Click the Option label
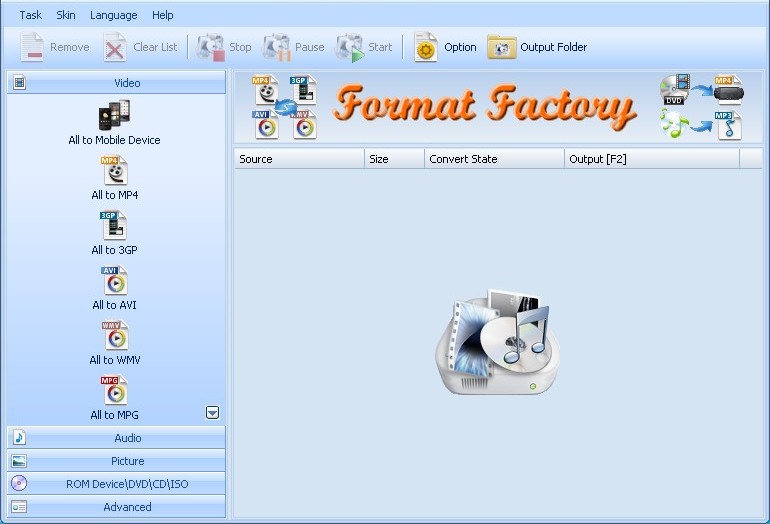 [460, 47]
